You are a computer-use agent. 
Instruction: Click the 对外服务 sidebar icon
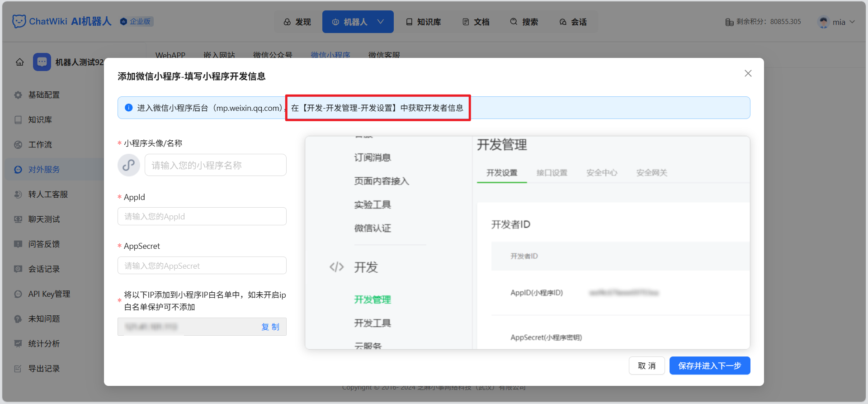click(18, 170)
